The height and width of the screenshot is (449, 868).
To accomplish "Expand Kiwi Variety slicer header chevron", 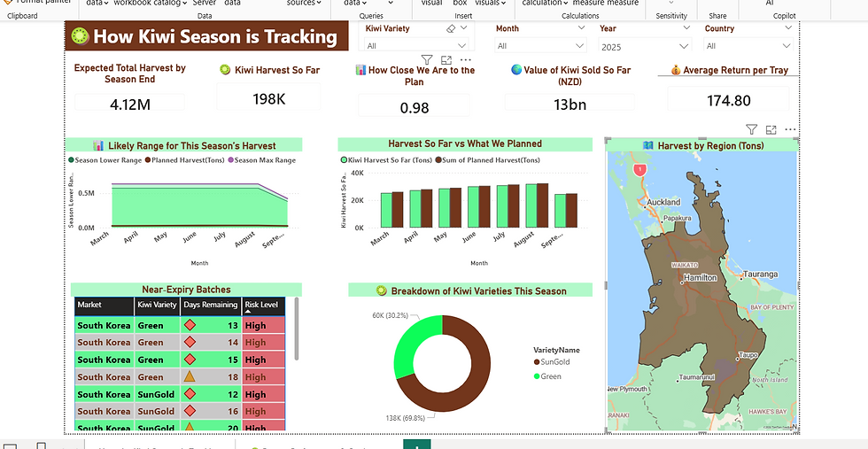I will tap(463, 27).
